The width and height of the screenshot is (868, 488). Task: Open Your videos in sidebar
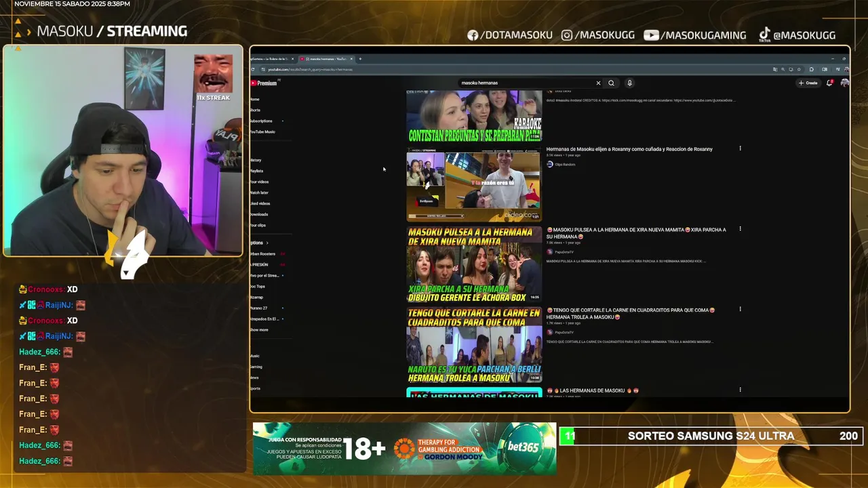coord(260,182)
